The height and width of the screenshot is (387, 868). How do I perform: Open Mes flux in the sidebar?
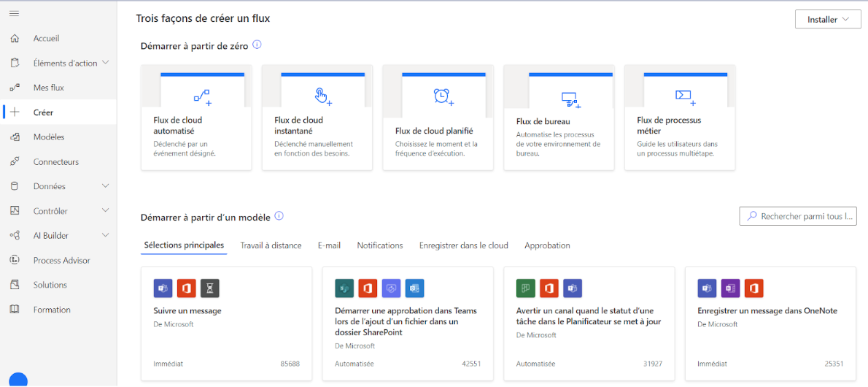pos(48,88)
